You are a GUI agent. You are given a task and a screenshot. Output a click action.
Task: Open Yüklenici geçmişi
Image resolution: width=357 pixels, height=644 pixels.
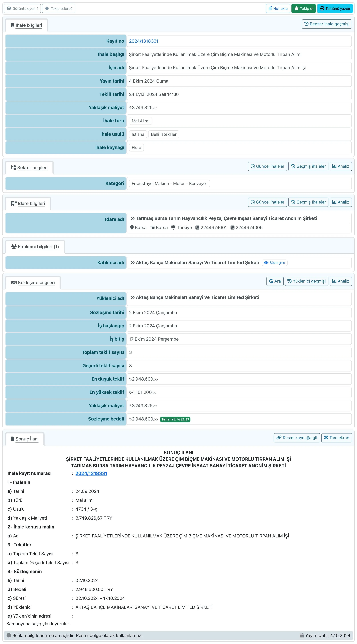[x=306, y=281]
